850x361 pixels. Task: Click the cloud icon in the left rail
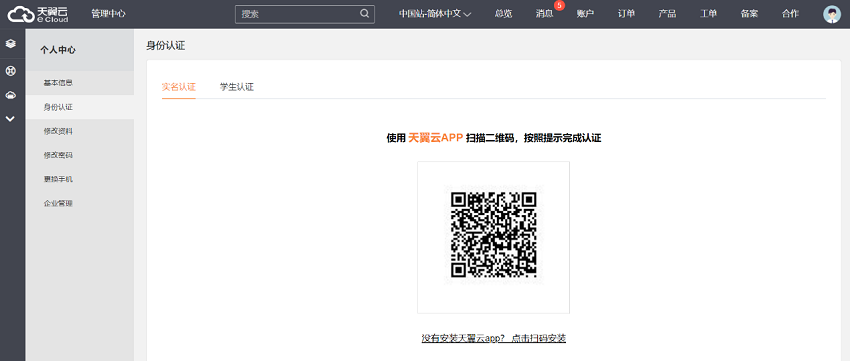10,95
